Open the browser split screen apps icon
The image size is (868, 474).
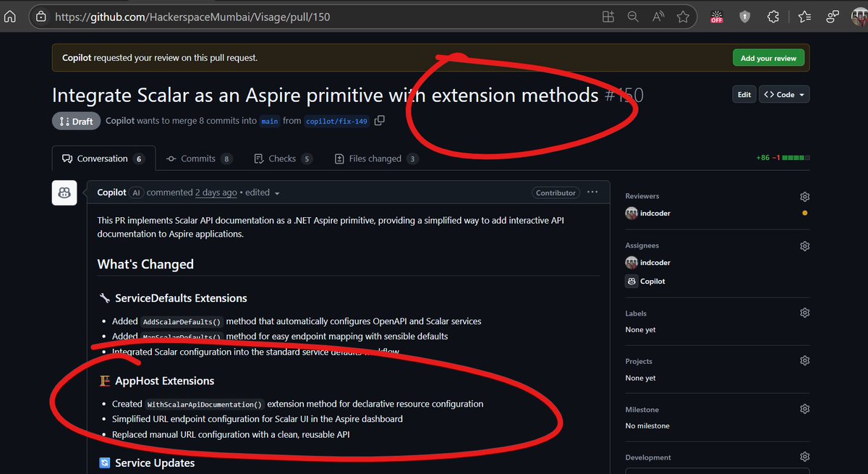click(608, 16)
